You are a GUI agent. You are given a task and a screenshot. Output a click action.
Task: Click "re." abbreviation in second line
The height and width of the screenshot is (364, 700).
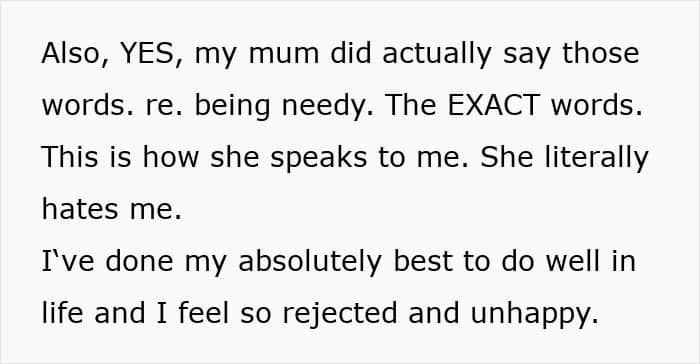click(164, 107)
